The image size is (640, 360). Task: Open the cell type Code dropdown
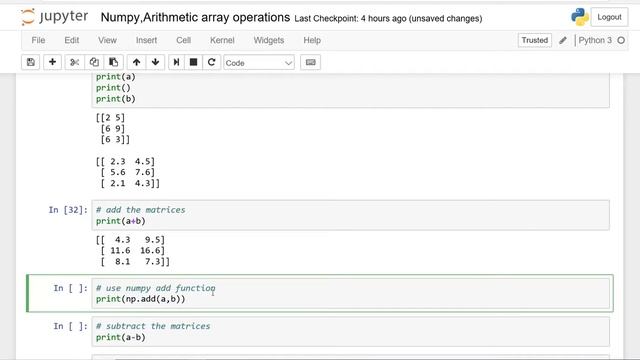pyautogui.click(x=259, y=63)
